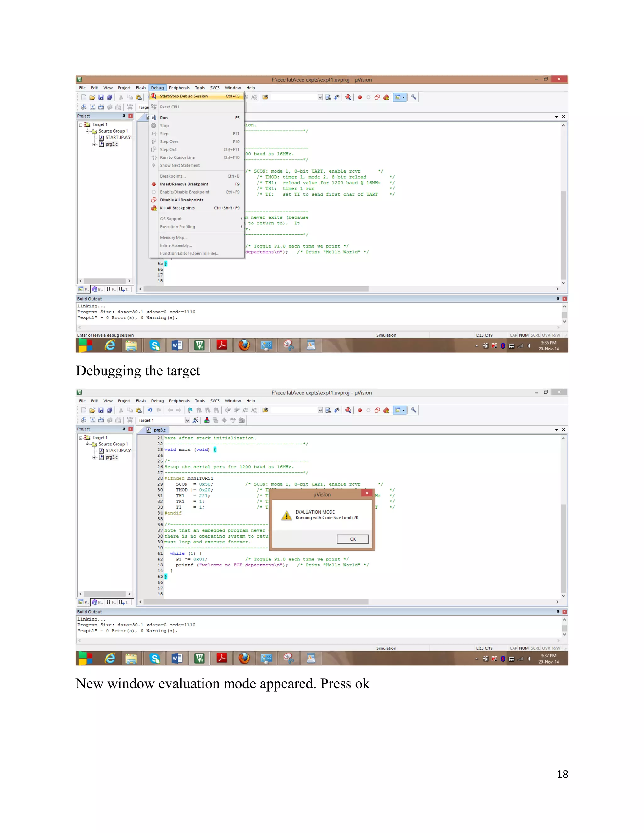Click the Rebuild all icon in the lower build toolbar
This screenshot has width=644, height=833.
click(x=101, y=420)
